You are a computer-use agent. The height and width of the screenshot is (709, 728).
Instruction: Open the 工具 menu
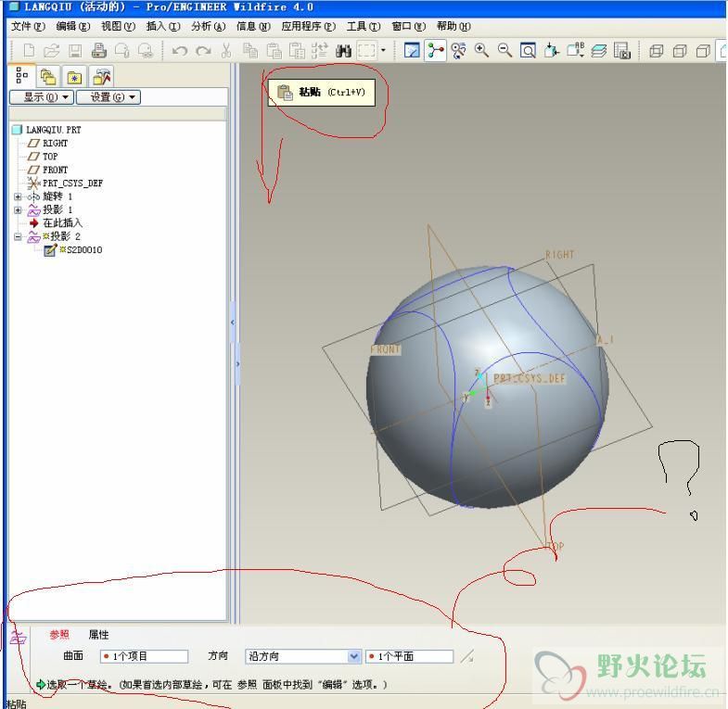tap(364, 26)
